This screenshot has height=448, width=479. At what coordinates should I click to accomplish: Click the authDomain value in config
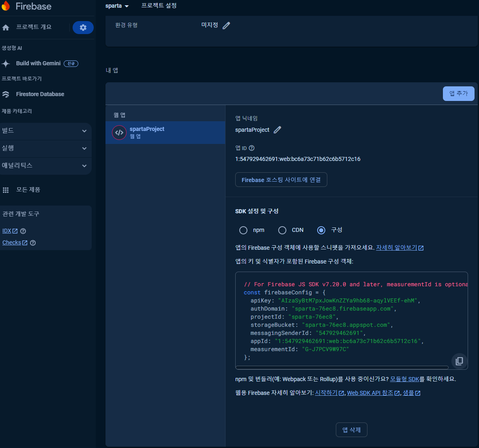(342, 309)
